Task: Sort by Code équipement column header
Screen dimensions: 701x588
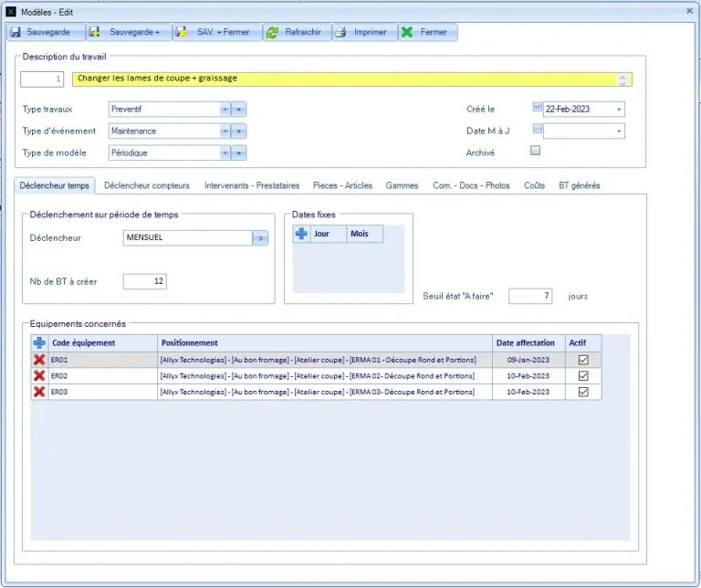Action: [x=102, y=343]
